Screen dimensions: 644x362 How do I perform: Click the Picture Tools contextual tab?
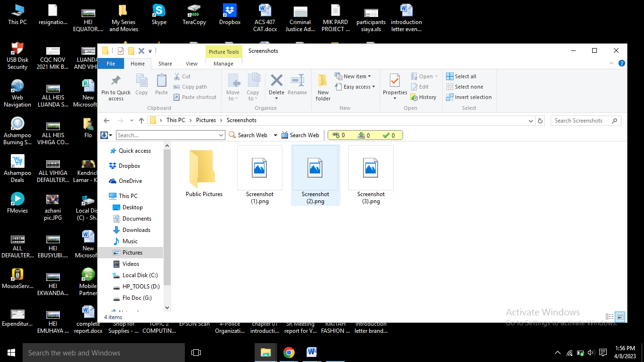pyautogui.click(x=224, y=52)
